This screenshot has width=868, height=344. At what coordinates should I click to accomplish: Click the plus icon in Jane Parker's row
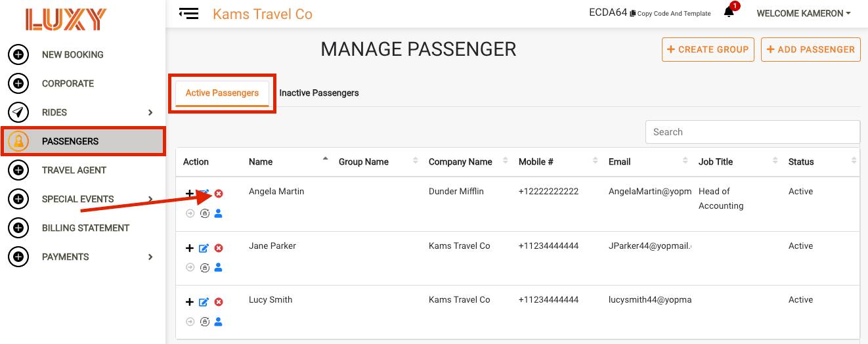(190, 248)
